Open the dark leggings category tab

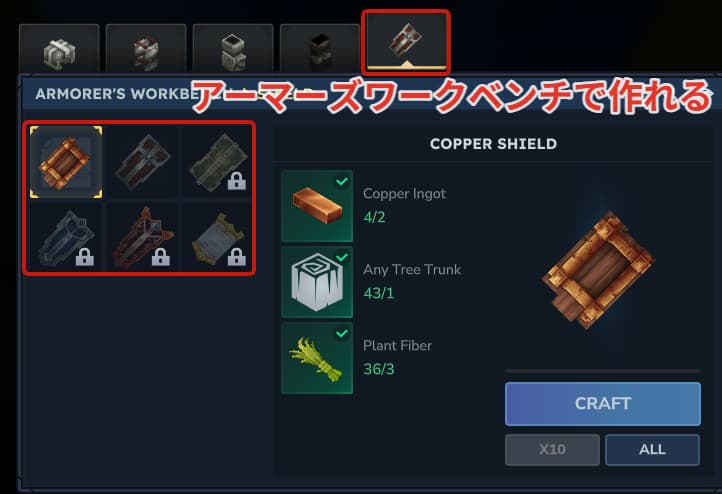click(x=320, y=48)
